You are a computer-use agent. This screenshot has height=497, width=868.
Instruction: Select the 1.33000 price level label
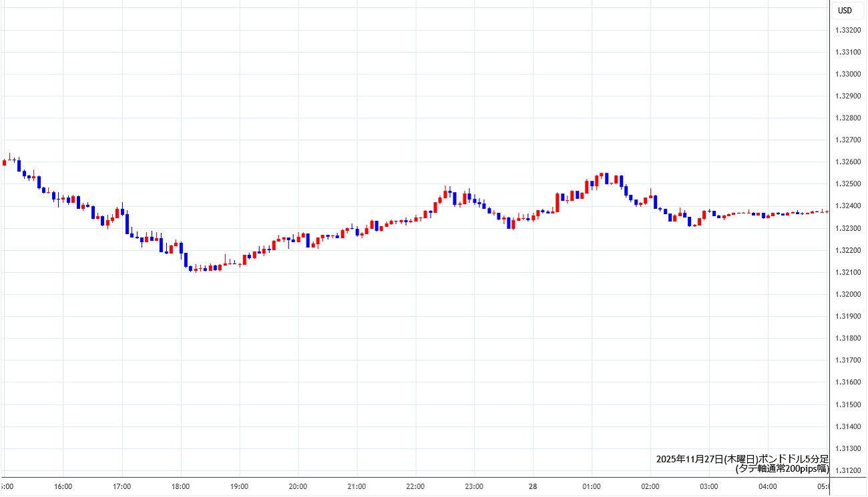pyautogui.click(x=848, y=74)
